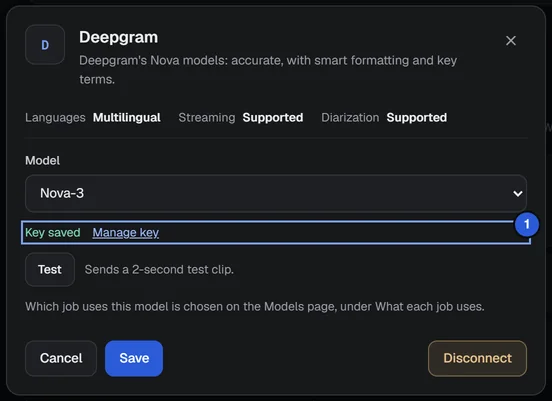Disconnect the Deepgram provider
The image size is (552, 401).
(x=477, y=358)
